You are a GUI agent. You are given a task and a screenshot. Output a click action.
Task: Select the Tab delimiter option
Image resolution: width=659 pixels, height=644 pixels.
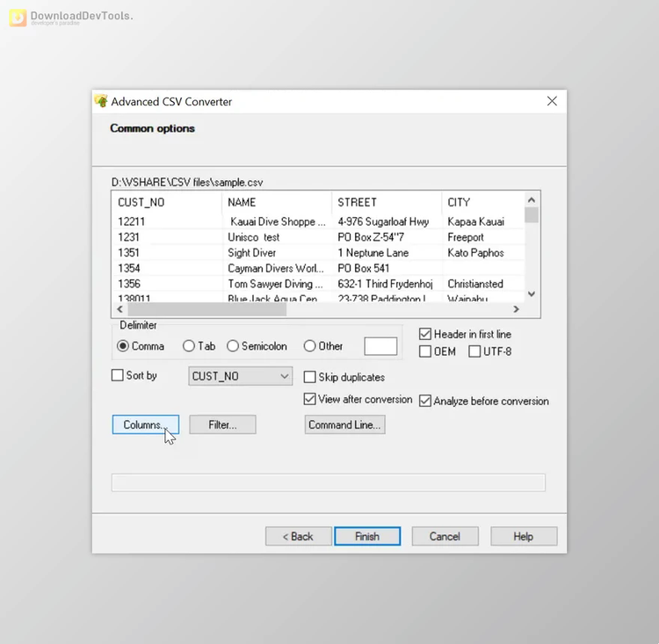[199, 346]
